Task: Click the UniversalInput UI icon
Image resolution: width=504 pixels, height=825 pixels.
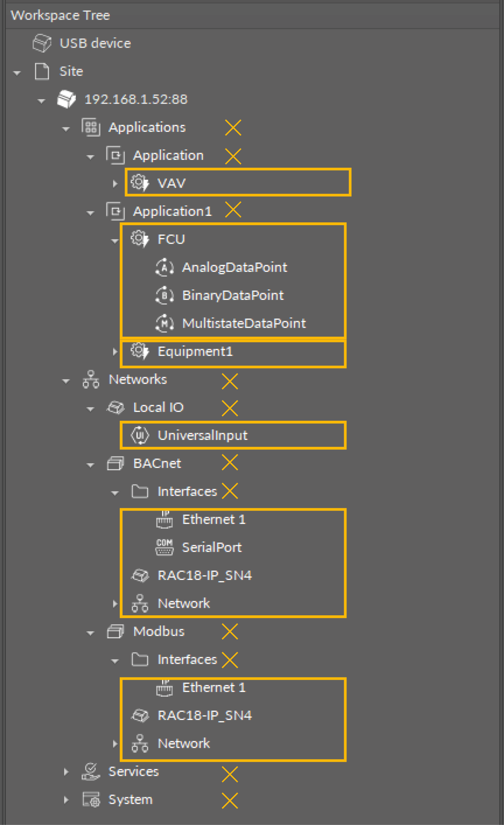Action: point(140,435)
